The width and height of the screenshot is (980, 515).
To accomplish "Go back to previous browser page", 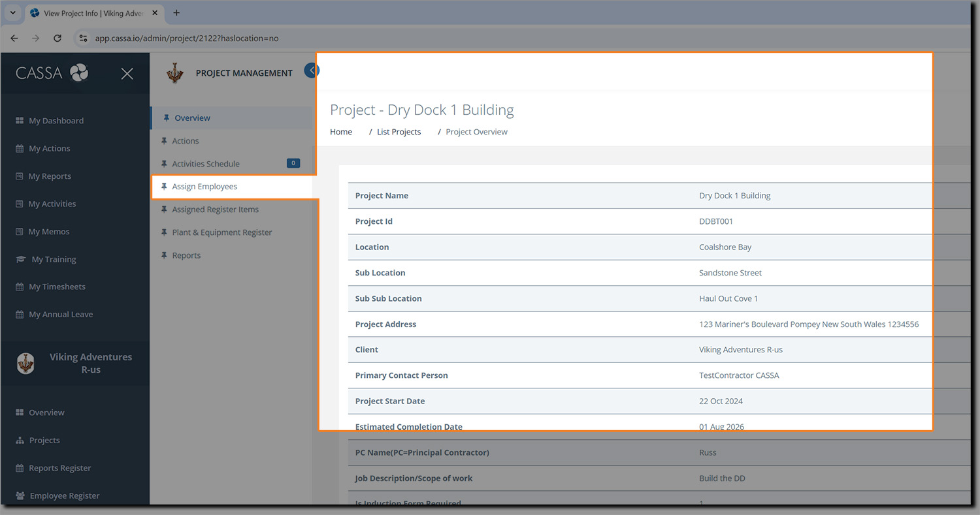I will click(x=14, y=39).
